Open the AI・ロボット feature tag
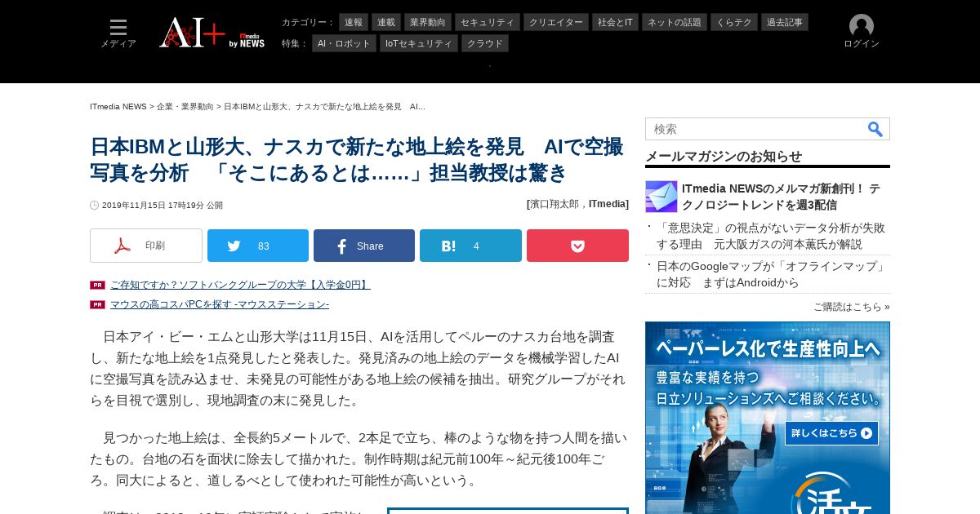 [x=344, y=43]
